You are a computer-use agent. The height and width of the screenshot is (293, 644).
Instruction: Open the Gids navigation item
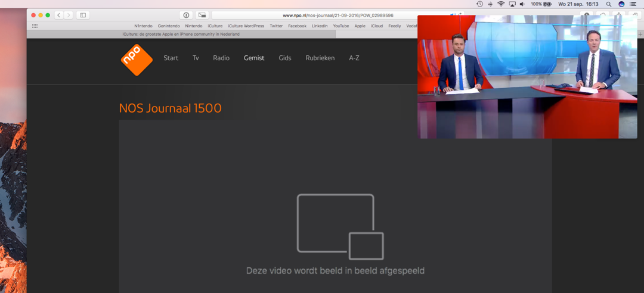(x=284, y=58)
